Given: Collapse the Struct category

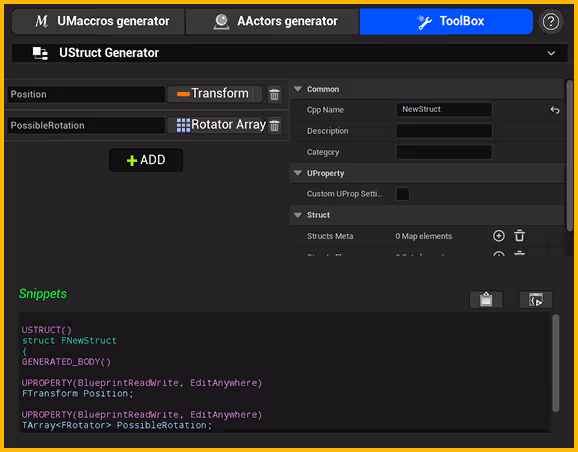Looking at the screenshot, I should [x=298, y=215].
